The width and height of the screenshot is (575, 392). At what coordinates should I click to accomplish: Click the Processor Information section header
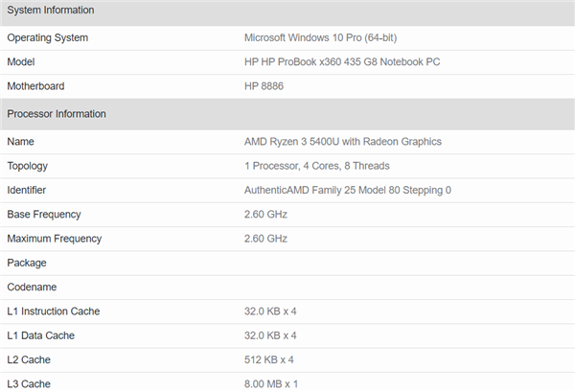pyautogui.click(x=57, y=113)
